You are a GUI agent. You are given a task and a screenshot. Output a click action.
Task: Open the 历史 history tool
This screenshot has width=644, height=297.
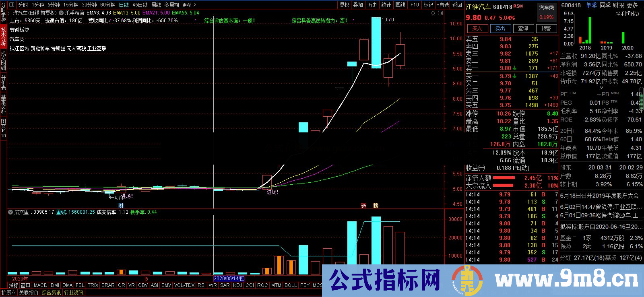coord(372,5)
